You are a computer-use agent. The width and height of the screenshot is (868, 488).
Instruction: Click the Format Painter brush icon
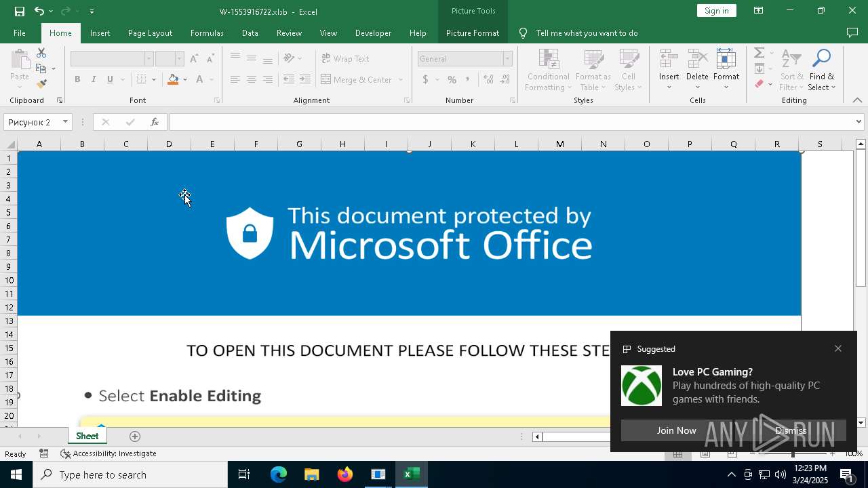[x=41, y=84]
